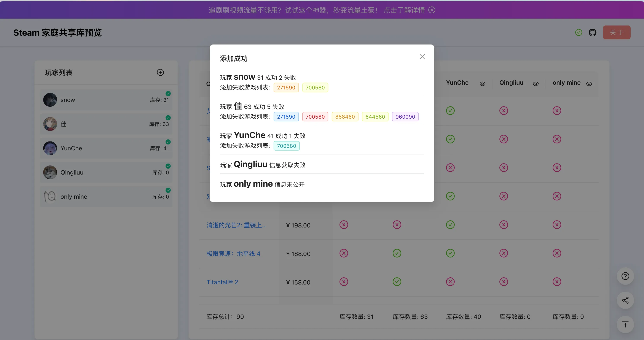Viewport: 644px width, 340px height.
Task: Toggle only mine column visibility eye
Action: pyautogui.click(x=589, y=84)
